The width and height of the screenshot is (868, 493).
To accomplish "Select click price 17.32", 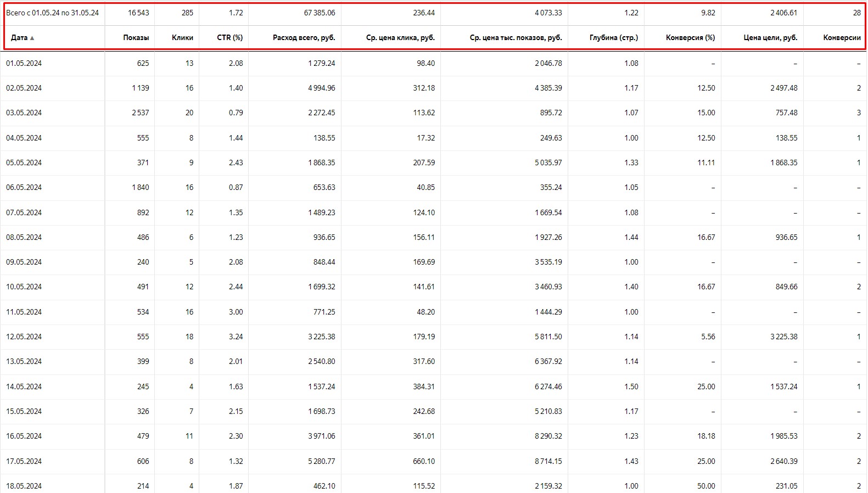I will point(425,138).
